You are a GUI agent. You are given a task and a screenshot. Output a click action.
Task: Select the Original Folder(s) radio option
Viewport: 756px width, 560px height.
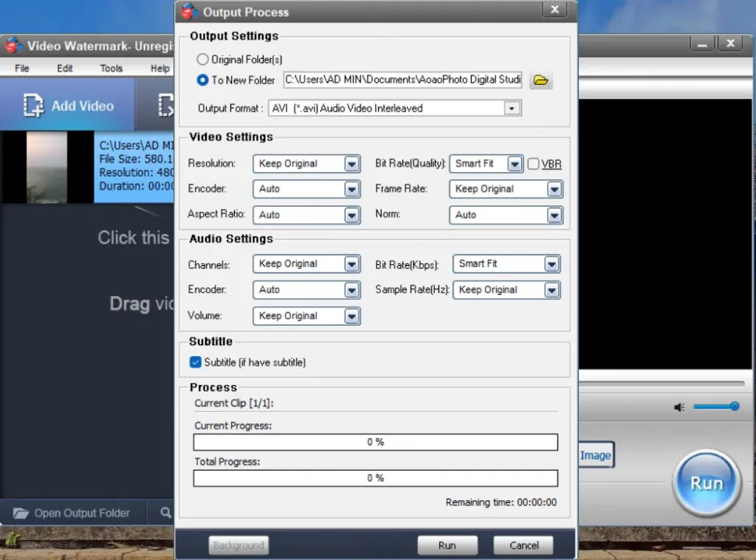click(202, 59)
